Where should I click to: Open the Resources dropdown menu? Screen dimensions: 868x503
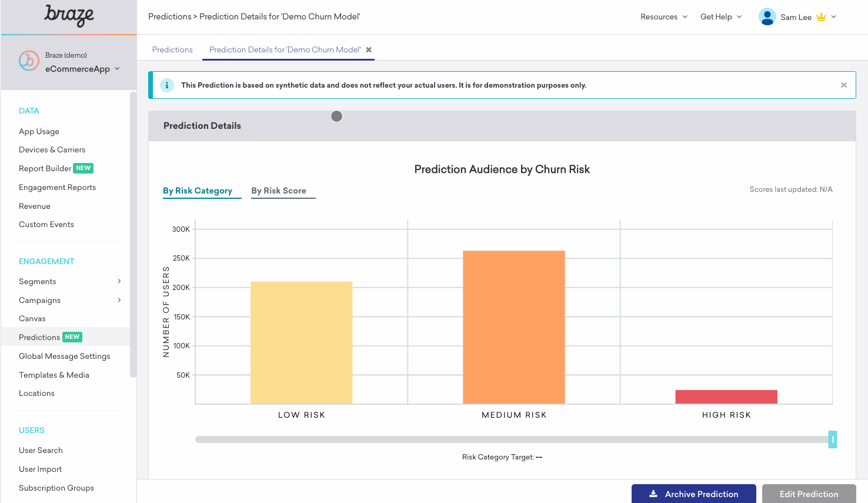(x=664, y=17)
